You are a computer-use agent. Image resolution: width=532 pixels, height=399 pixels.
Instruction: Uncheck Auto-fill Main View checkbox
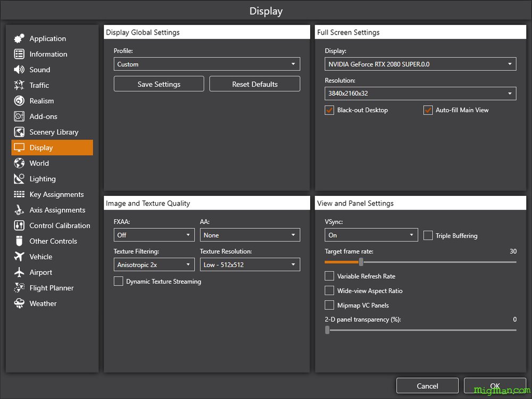pyautogui.click(x=428, y=110)
